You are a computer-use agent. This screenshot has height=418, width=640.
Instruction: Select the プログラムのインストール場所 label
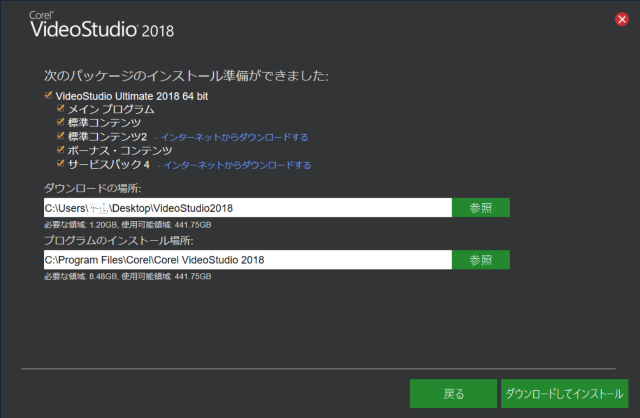point(118,240)
